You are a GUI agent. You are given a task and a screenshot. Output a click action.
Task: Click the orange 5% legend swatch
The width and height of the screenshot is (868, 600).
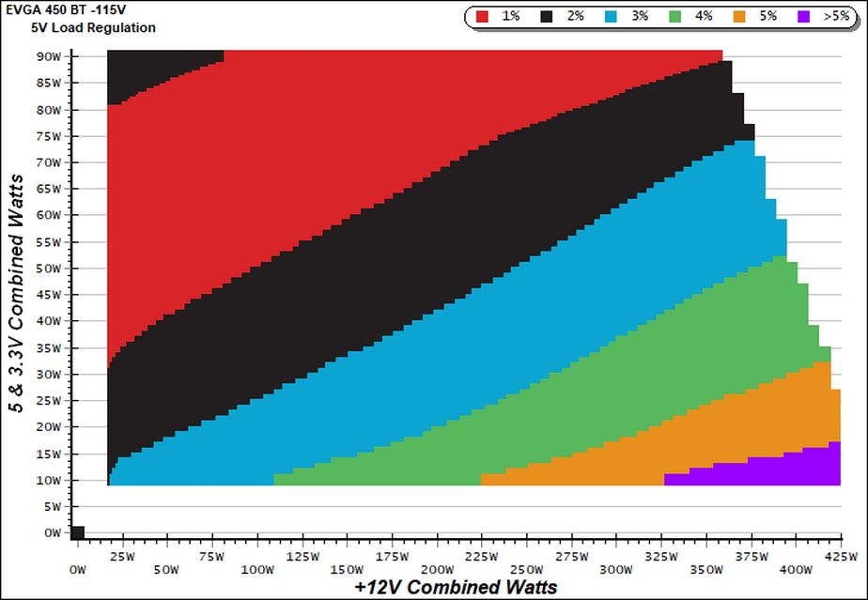[x=739, y=17]
